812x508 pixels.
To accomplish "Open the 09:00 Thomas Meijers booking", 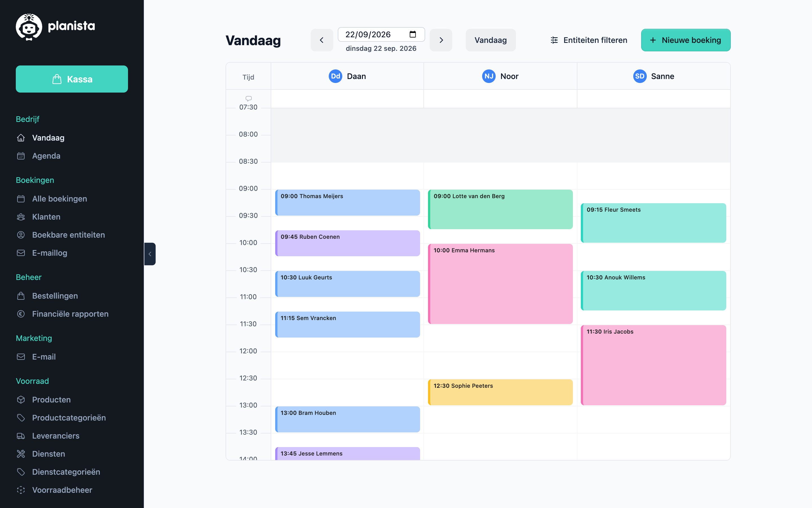I will pos(348,203).
